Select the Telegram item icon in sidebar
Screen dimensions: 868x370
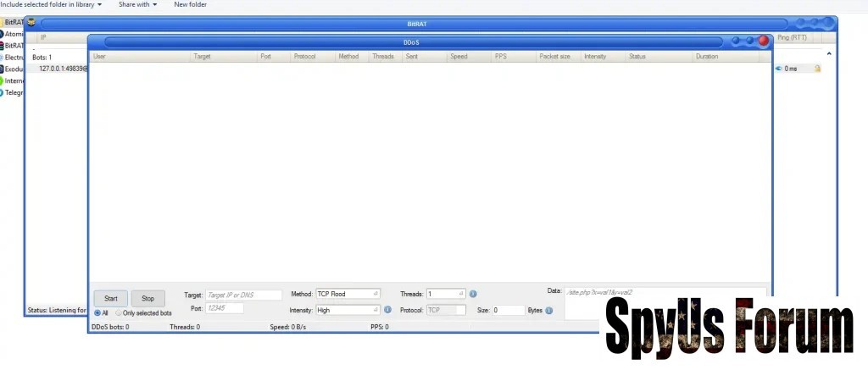pos(2,93)
